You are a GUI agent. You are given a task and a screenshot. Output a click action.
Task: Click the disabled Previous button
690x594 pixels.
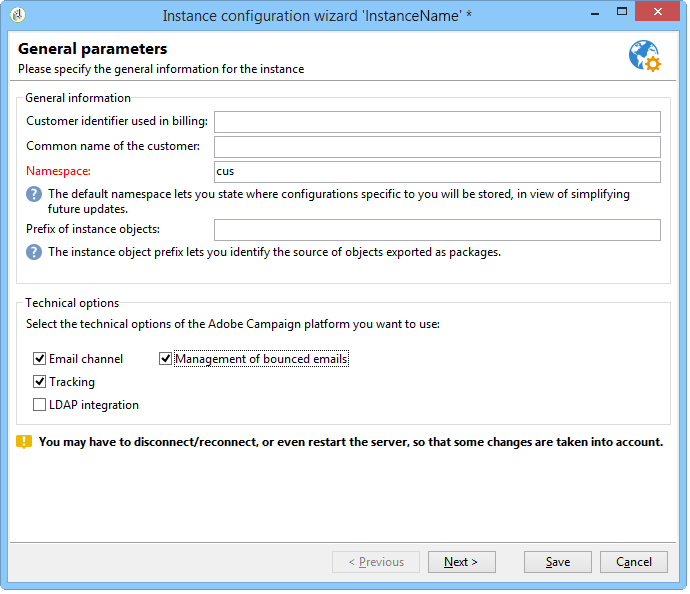pyautogui.click(x=376, y=562)
